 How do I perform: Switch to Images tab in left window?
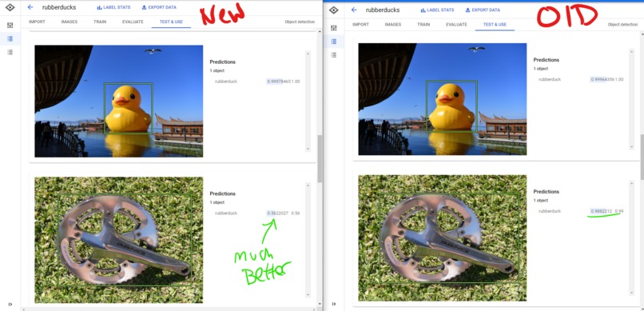click(70, 22)
